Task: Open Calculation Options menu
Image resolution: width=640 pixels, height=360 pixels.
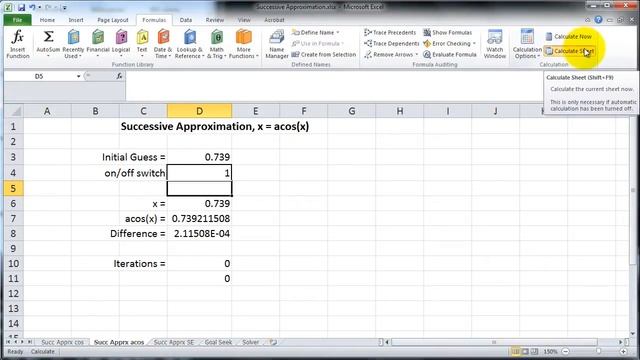Action: coord(527,44)
